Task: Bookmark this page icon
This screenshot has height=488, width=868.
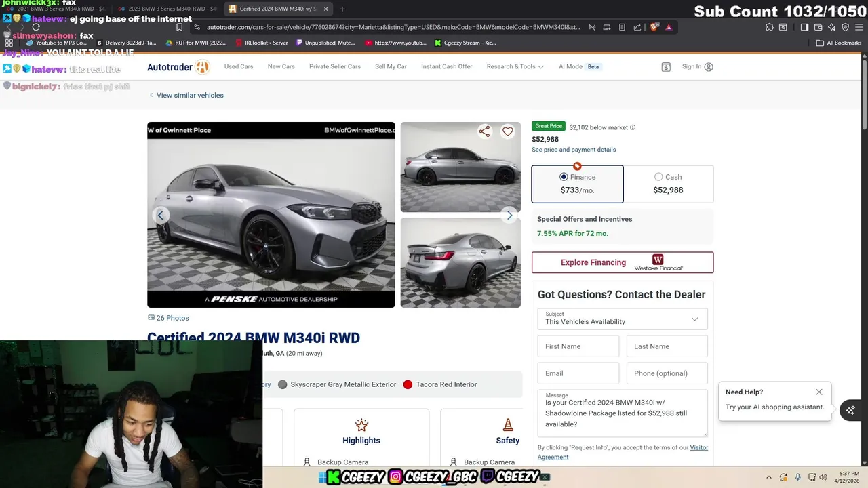Action: click(x=179, y=27)
